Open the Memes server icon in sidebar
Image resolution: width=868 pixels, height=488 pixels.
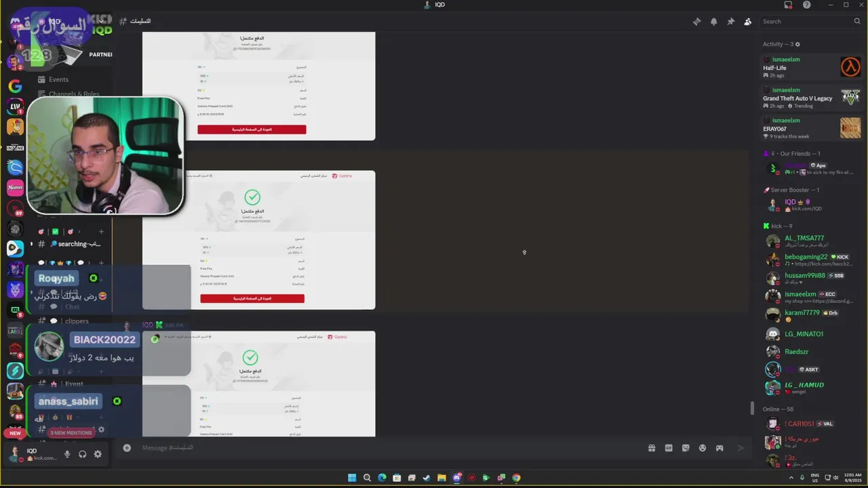pyautogui.click(x=15, y=188)
